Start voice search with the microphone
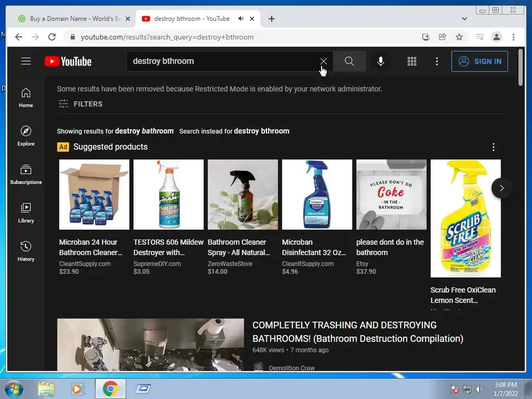This screenshot has width=532, height=399. point(381,61)
